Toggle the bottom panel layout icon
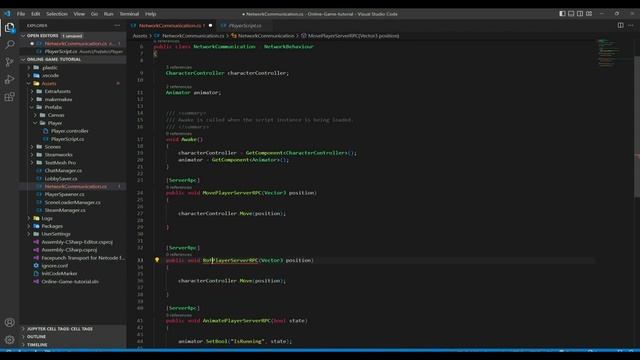This screenshot has height=360, width=640. tap(571, 13)
